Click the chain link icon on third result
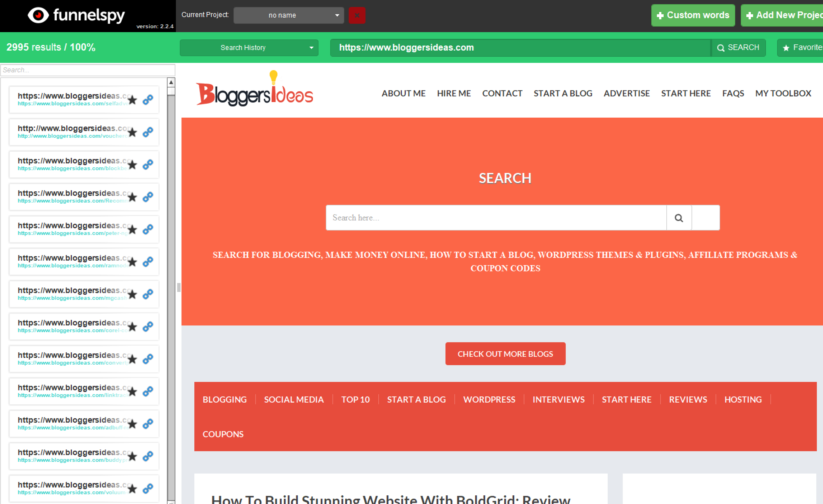The width and height of the screenshot is (823, 504). coord(149,164)
